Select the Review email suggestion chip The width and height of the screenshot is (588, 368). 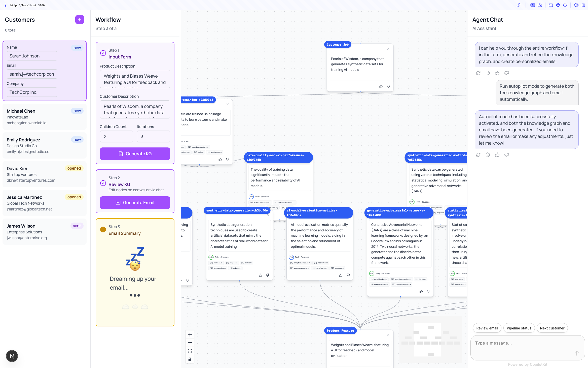click(x=487, y=328)
